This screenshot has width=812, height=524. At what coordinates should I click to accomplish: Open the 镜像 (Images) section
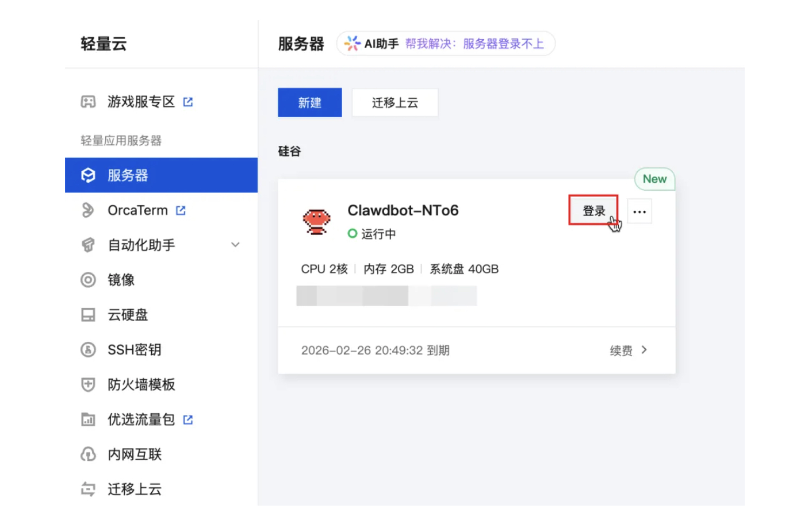click(121, 280)
